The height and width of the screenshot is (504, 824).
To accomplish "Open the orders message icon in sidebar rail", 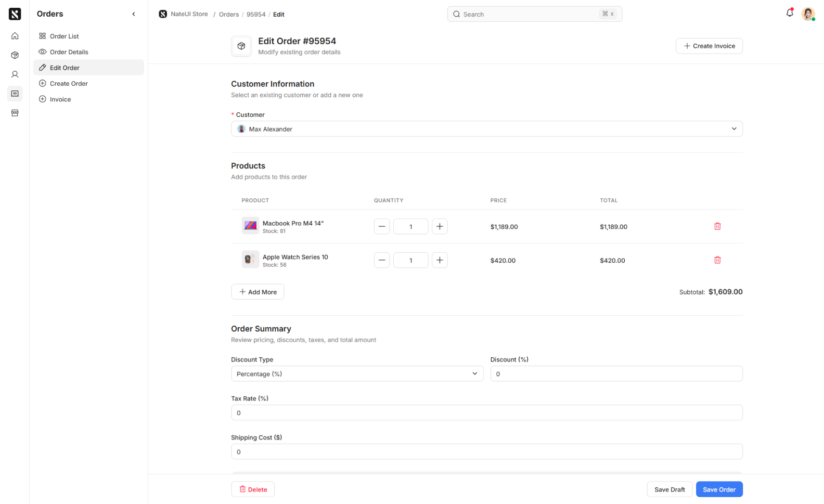I will point(15,94).
